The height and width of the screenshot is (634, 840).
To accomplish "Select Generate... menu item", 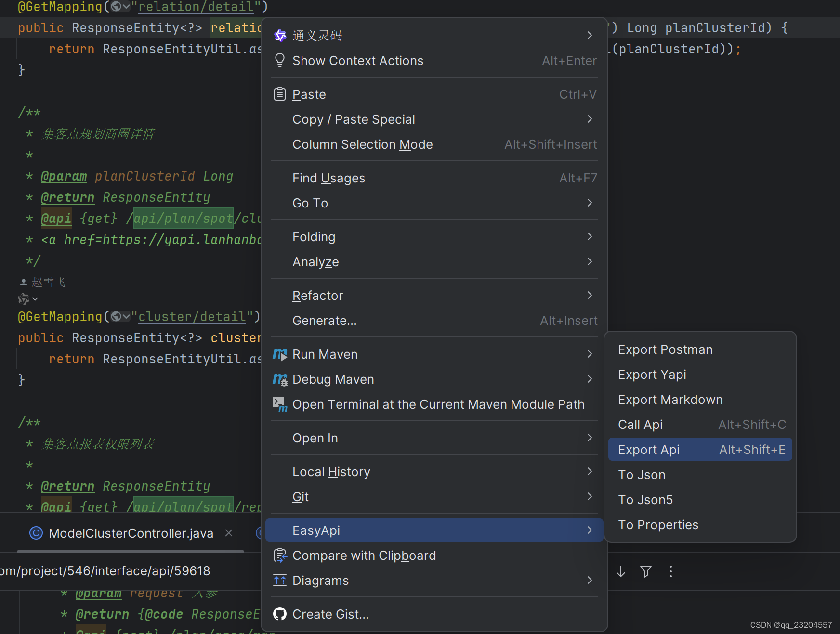I will (x=434, y=321).
